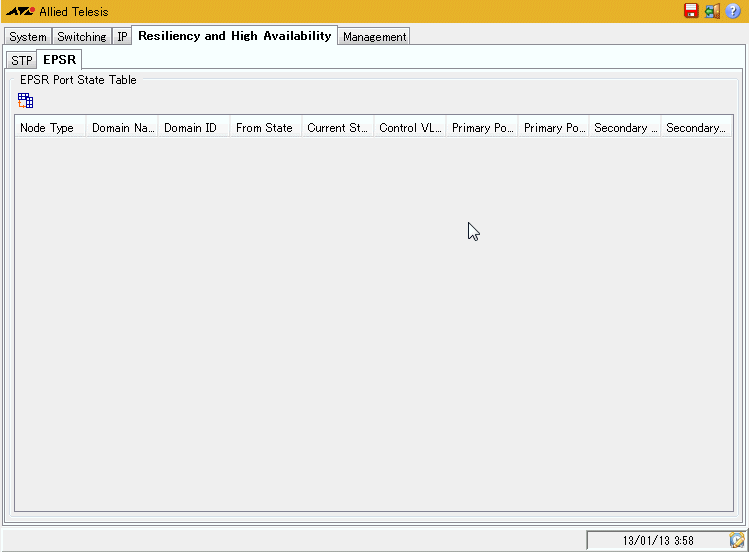Click the EPSR Port State Table label
Screen dimensions: 749x552
pyautogui.click(x=78, y=80)
